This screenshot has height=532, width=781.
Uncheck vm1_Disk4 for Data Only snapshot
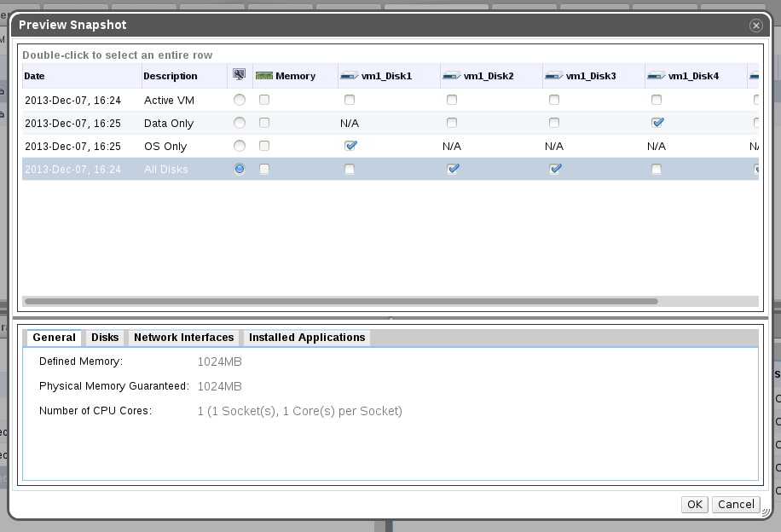point(657,123)
